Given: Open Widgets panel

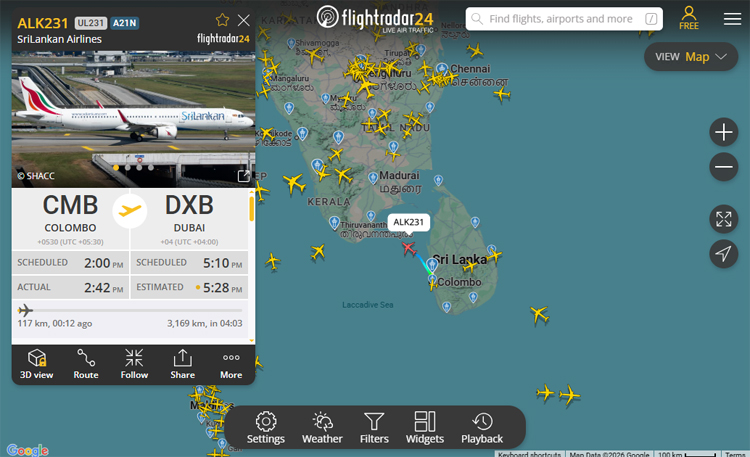Looking at the screenshot, I should click(x=425, y=427).
